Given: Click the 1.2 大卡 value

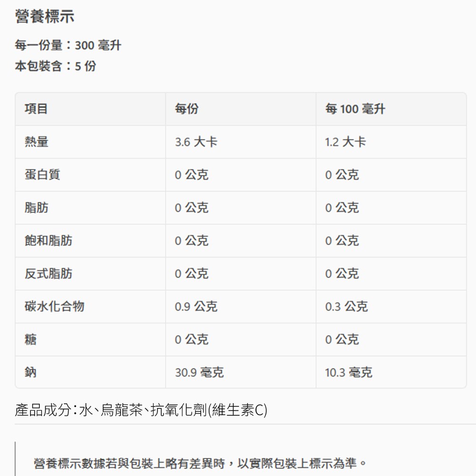Looking at the screenshot, I should click(x=346, y=142).
